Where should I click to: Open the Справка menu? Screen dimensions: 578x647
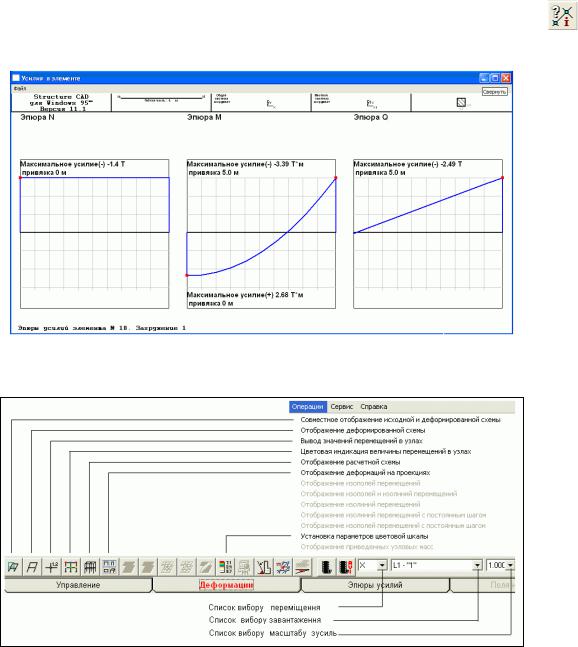(374, 407)
